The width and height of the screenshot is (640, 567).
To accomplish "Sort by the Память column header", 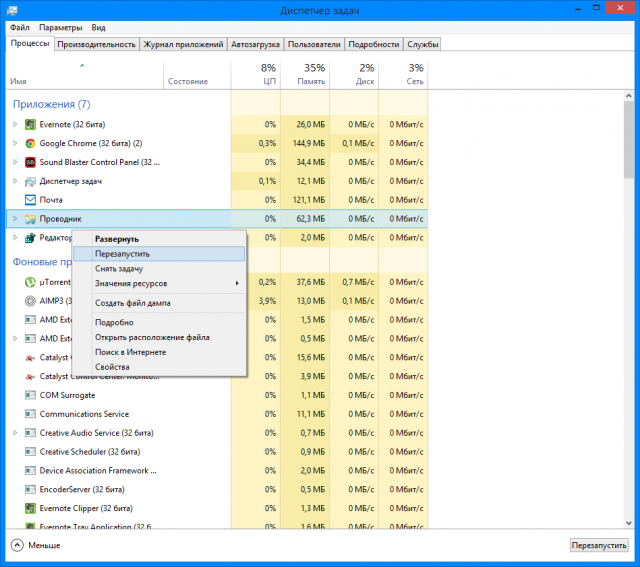I will (x=305, y=75).
